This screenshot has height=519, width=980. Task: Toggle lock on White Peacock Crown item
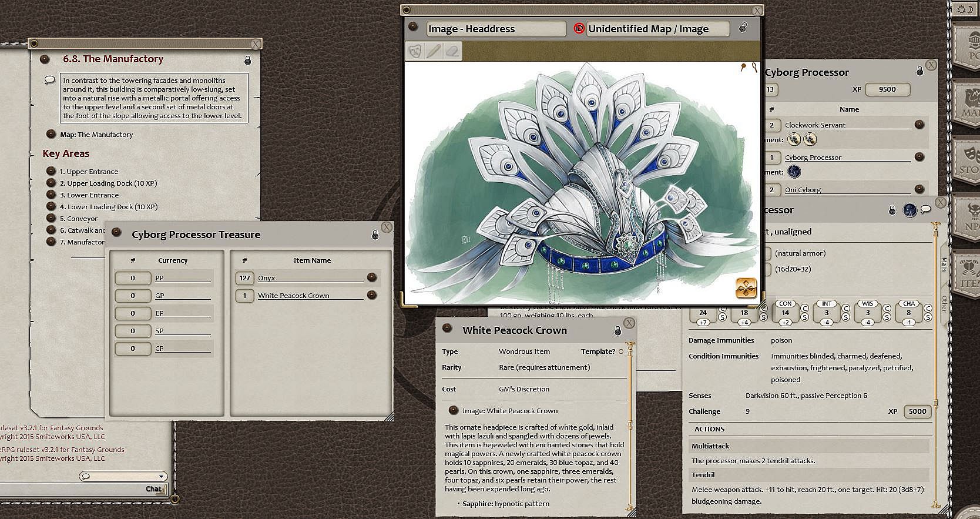[617, 331]
